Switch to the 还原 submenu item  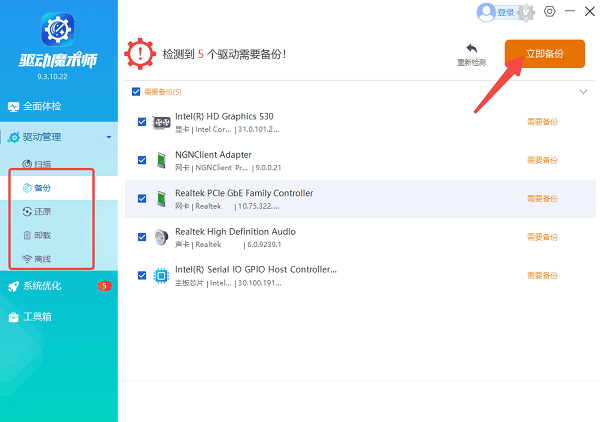pyautogui.click(x=59, y=212)
